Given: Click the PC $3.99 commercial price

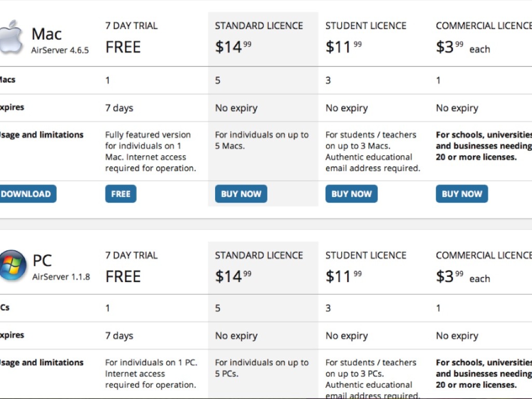Looking at the screenshot, I should [x=449, y=277].
